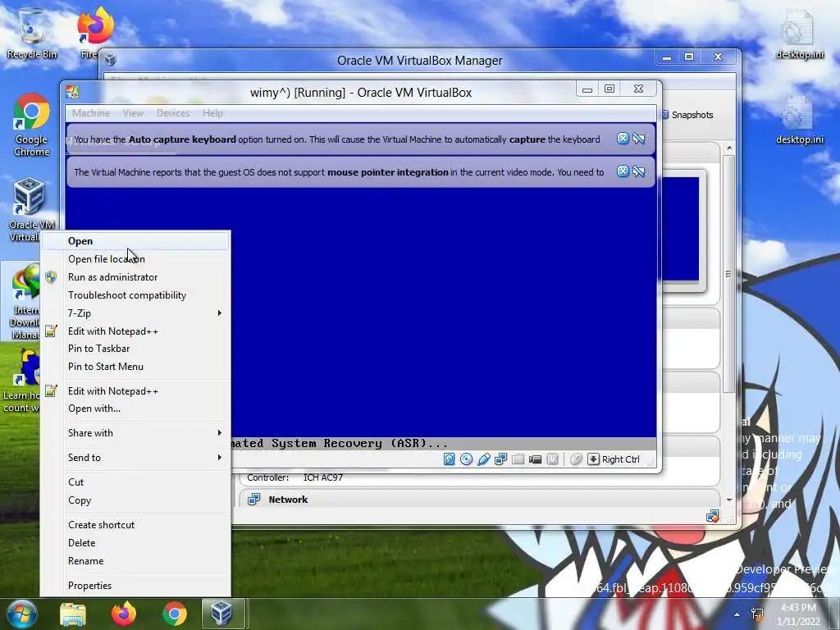Select Pin to Start Menu
This screenshot has height=630, width=840.
(135, 367)
